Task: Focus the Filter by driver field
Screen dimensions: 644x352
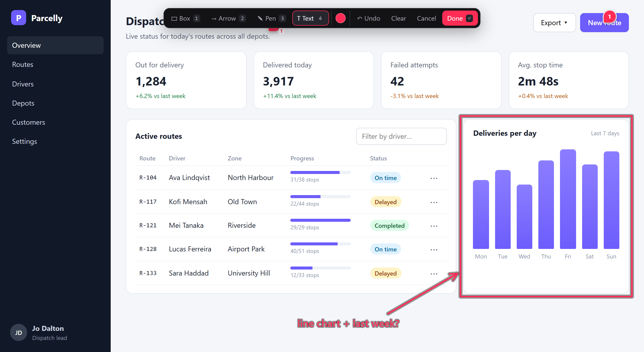Action: click(401, 136)
